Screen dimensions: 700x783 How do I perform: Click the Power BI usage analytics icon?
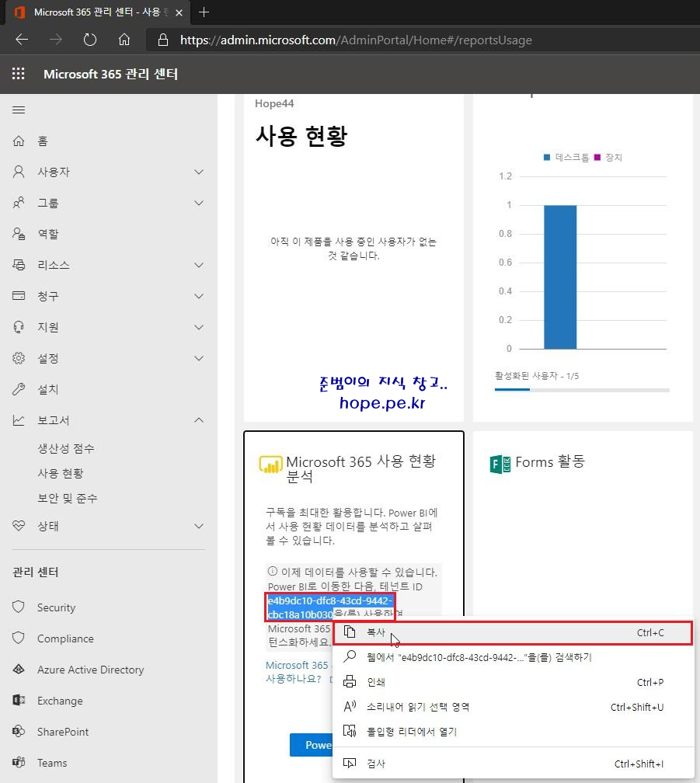click(270, 464)
